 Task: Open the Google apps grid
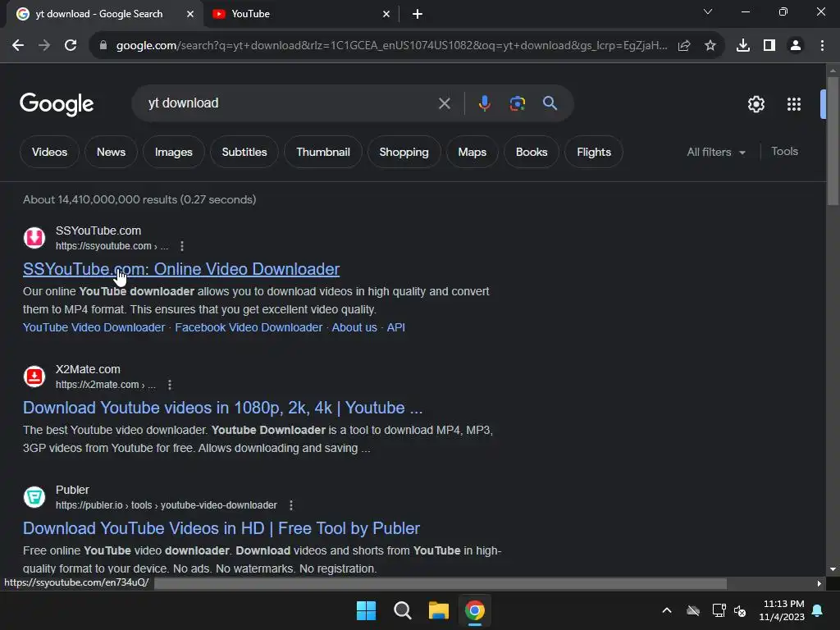pos(794,104)
